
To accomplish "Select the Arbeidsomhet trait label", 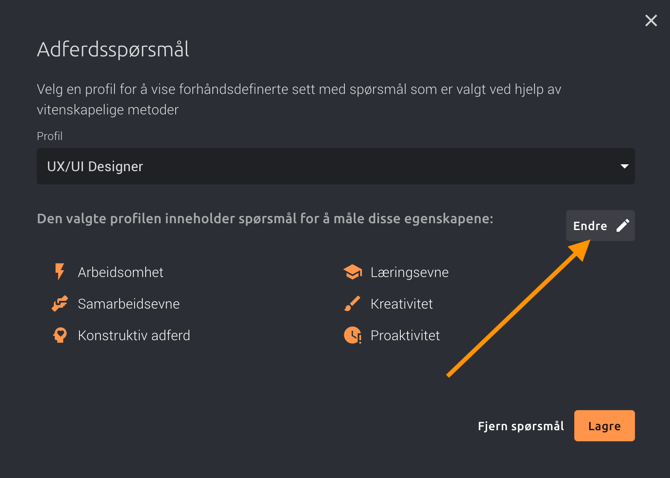I will (x=120, y=272).
